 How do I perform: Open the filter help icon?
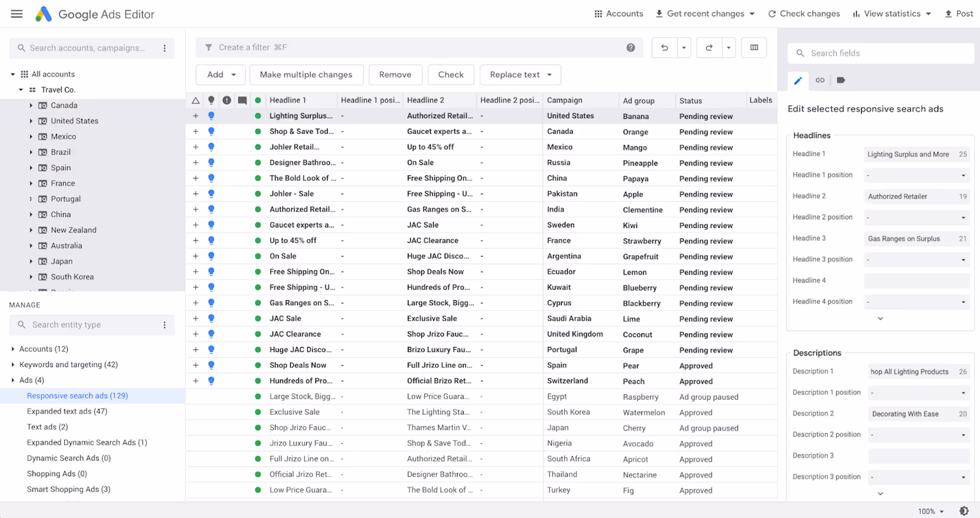(x=630, y=48)
